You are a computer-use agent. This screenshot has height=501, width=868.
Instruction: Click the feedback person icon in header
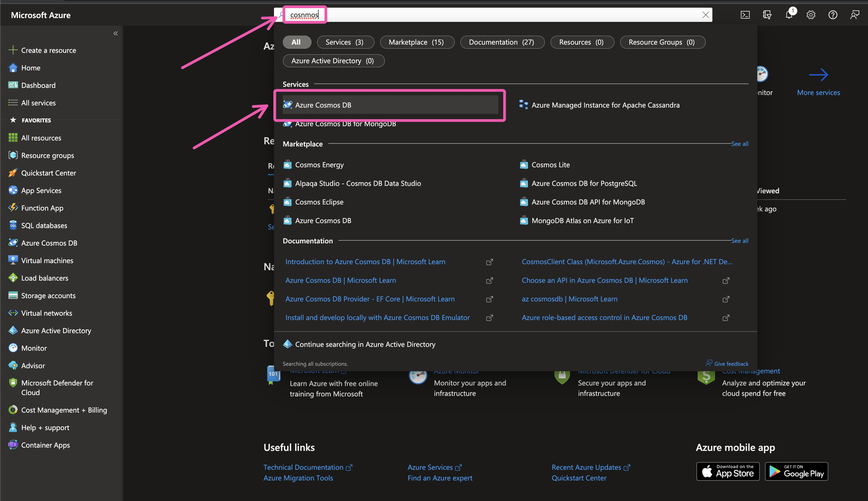pos(855,15)
